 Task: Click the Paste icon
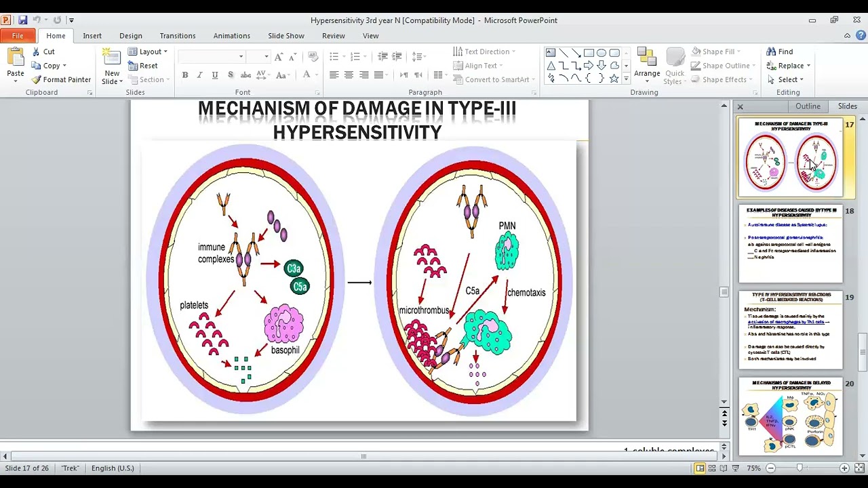point(15,57)
